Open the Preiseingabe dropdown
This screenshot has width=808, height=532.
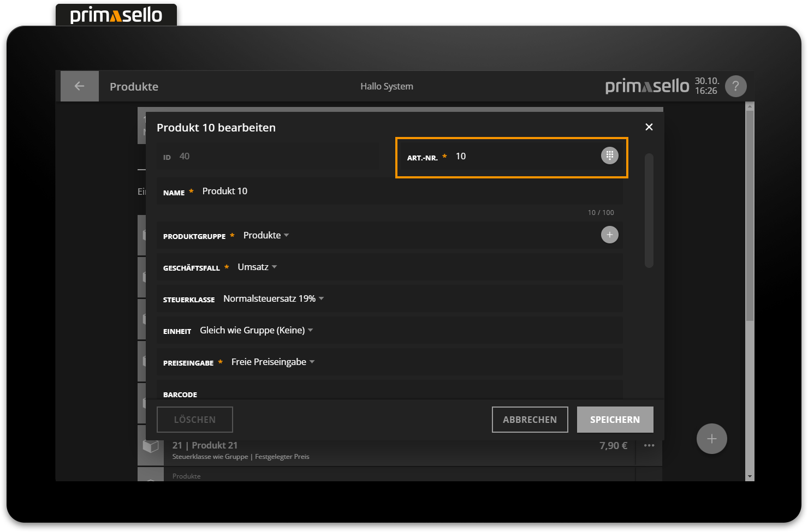[x=272, y=361]
